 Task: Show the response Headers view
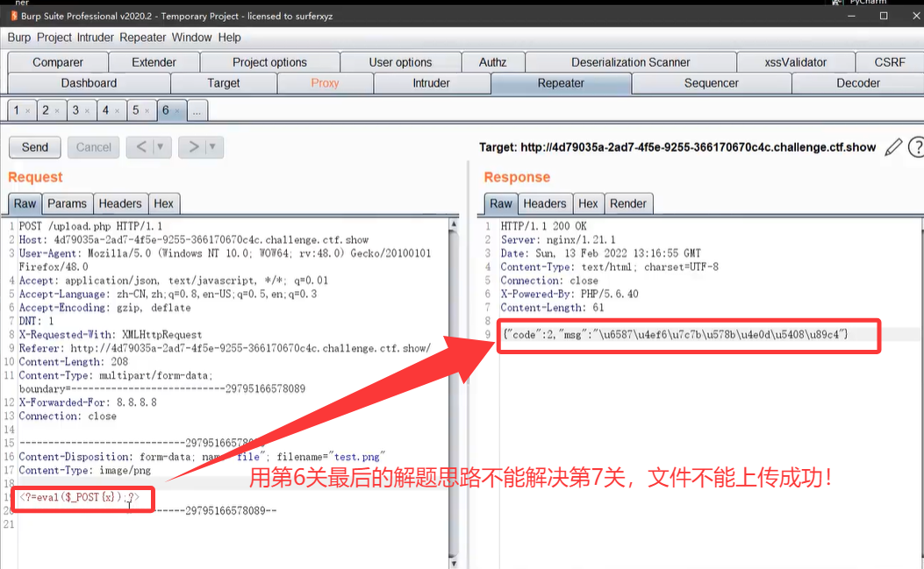click(545, 203)
